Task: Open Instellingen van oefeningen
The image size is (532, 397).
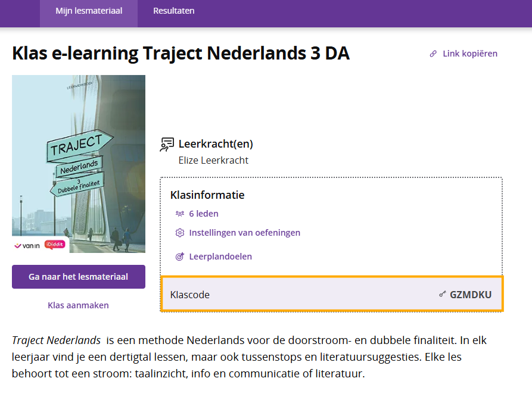Action: pos(245,233)
